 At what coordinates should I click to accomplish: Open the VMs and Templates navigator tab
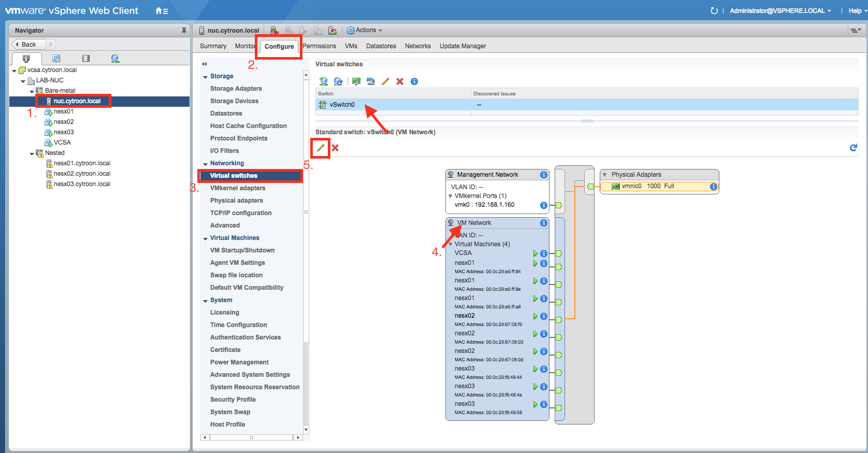[56, 59]
